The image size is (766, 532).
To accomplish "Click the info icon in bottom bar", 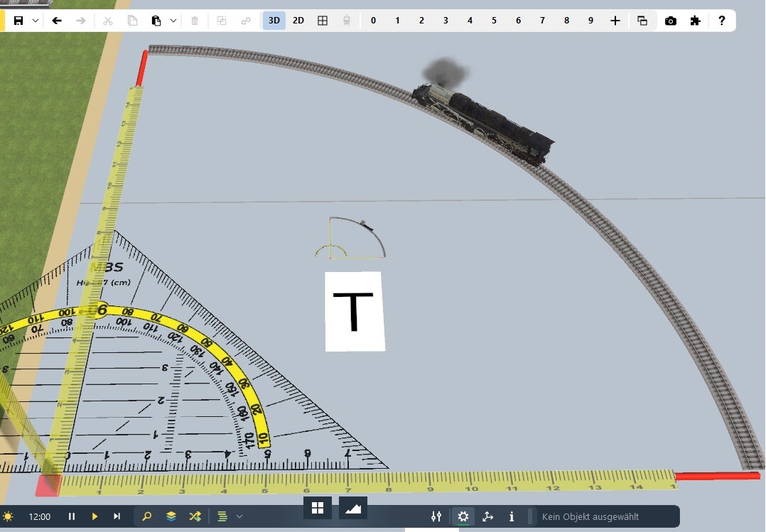I will click(x=512, y=516).
